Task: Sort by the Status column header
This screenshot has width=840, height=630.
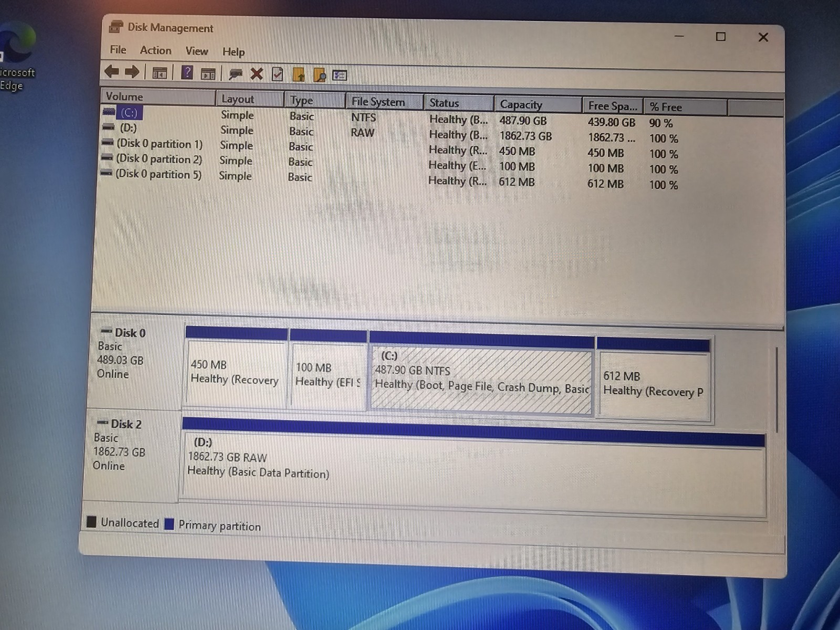Action: click(458, 103)
